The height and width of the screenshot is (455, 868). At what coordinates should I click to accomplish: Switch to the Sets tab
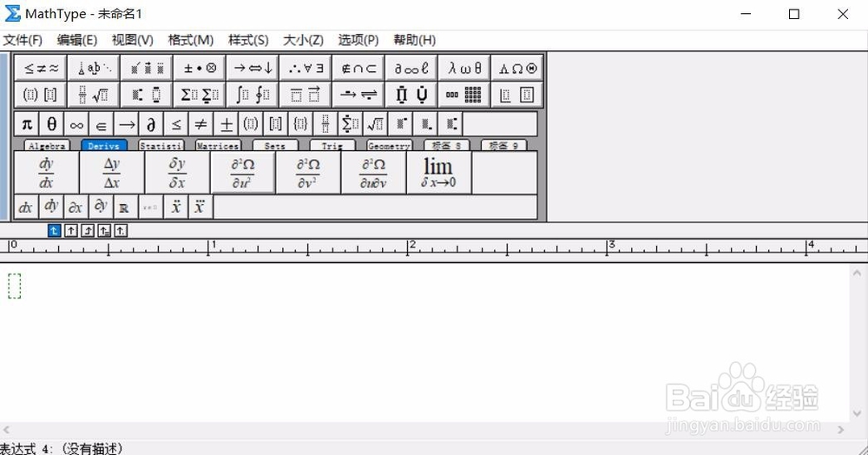click(x=275, y=146)
